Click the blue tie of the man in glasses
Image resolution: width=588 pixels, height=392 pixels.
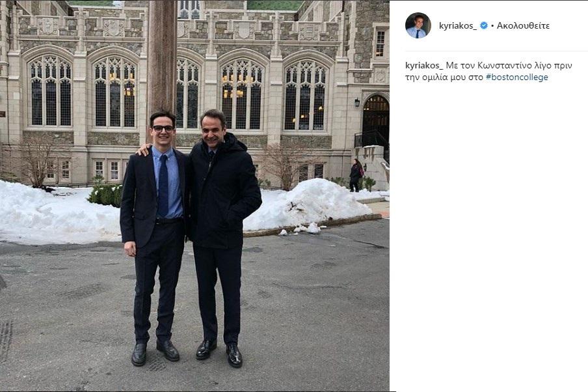163,184
